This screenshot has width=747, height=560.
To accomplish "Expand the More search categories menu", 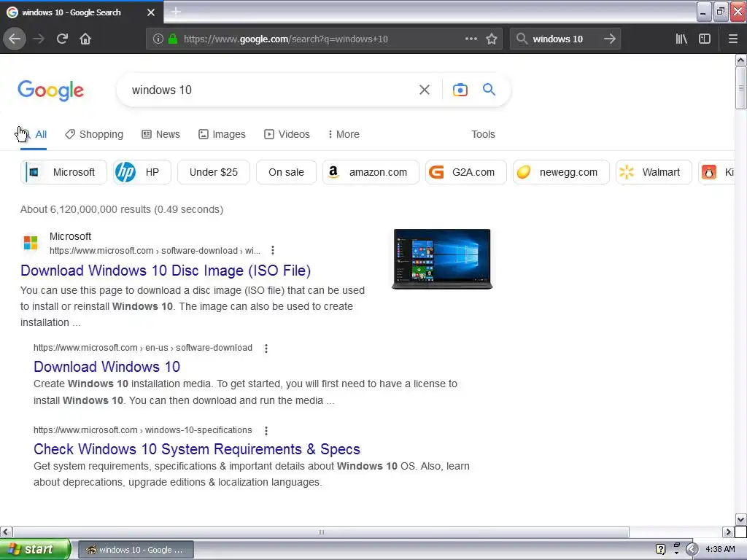I will click(x=344, y=134).
